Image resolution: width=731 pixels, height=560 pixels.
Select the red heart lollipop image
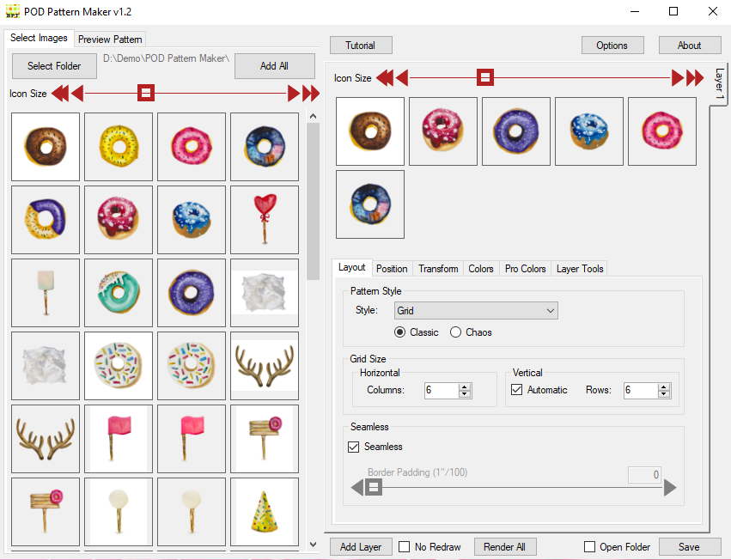coord(265,220)
